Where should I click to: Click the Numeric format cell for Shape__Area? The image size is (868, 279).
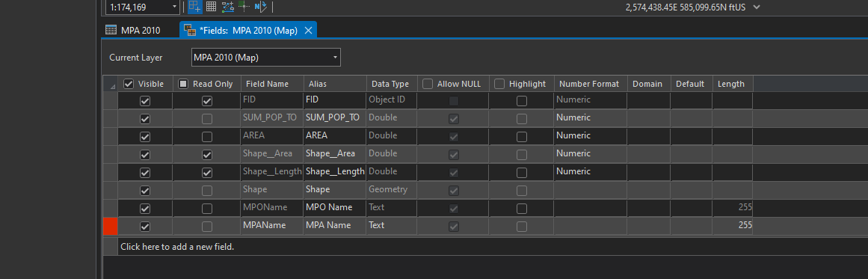coord(590,153)
